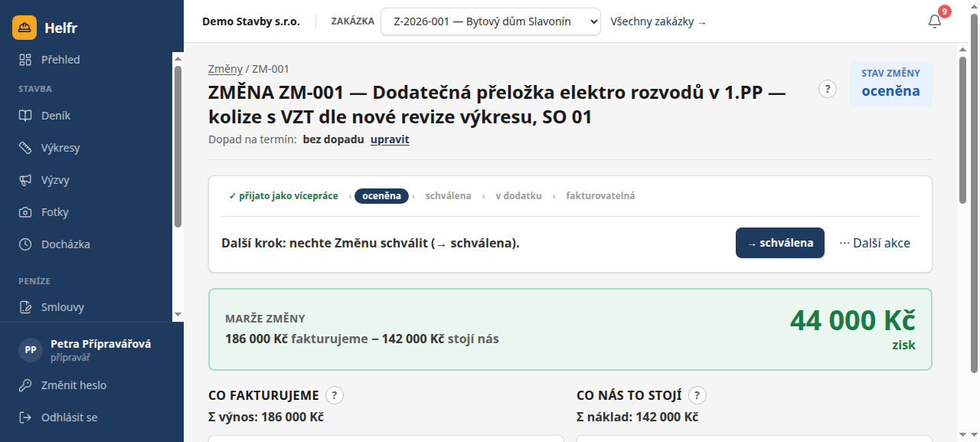The image size is (980, 442).
Task: Open Docházka clock icon in sidebar
Action: tap(25, 244)
